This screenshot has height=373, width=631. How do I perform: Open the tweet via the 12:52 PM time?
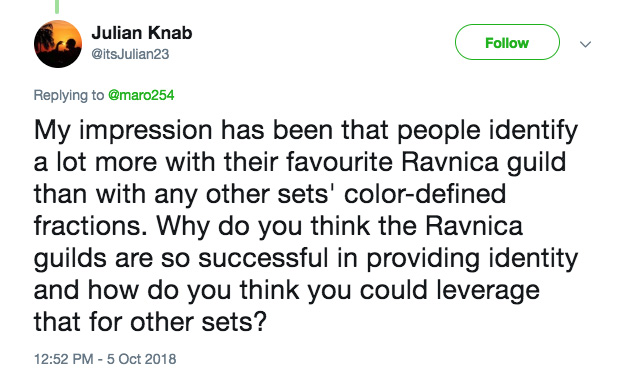[x=64, y=359]
